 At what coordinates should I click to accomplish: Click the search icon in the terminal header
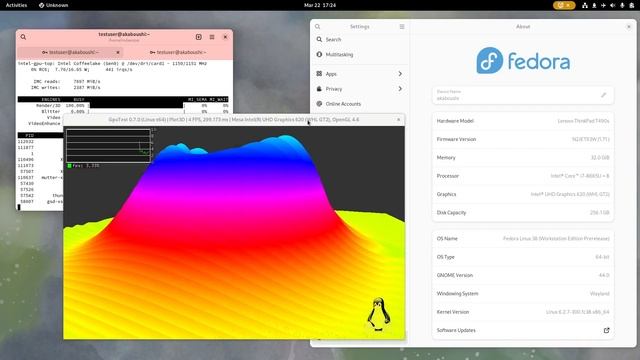(23, 37)
